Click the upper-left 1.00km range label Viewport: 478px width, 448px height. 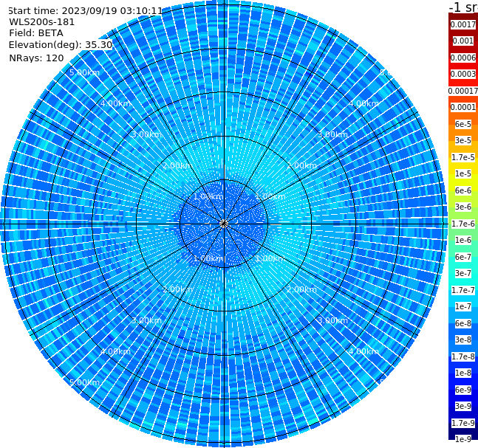click(208, 196)
